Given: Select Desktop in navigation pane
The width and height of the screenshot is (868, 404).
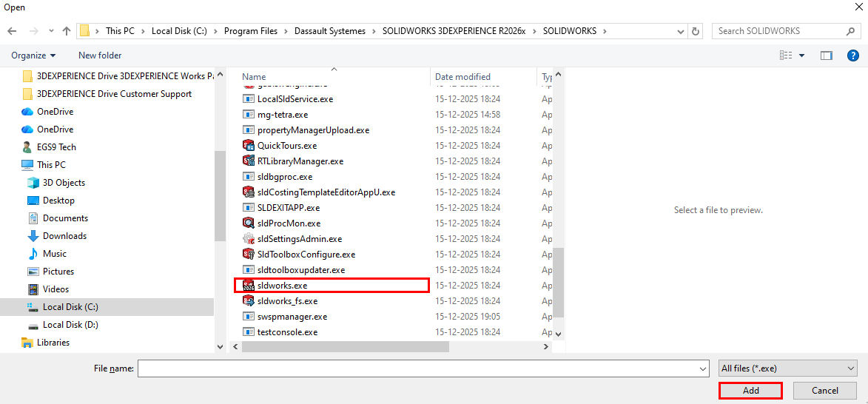Looking at the screenshot, I should 58,201.
